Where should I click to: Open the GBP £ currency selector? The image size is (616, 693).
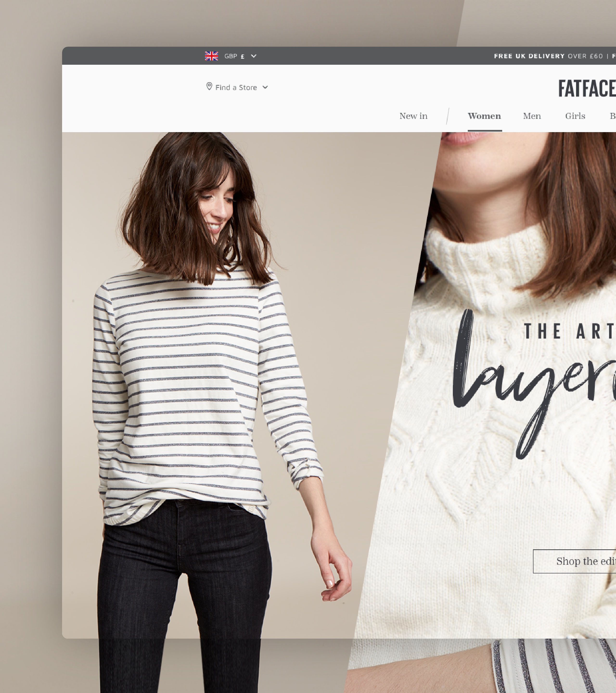234,56
